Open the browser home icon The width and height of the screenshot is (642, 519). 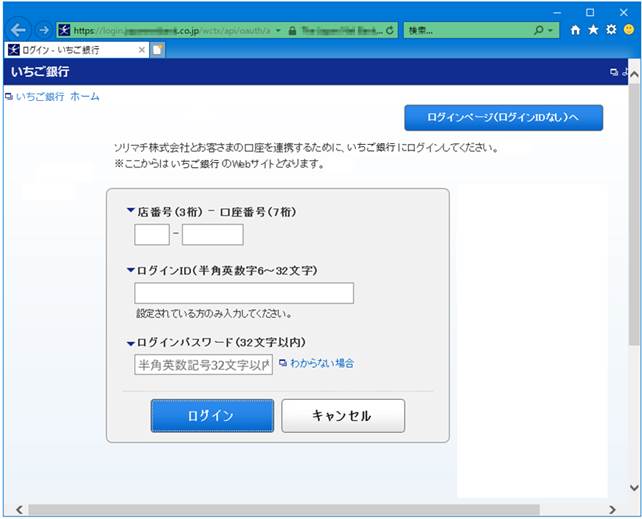pyautogui.click(x=575, y=30)
